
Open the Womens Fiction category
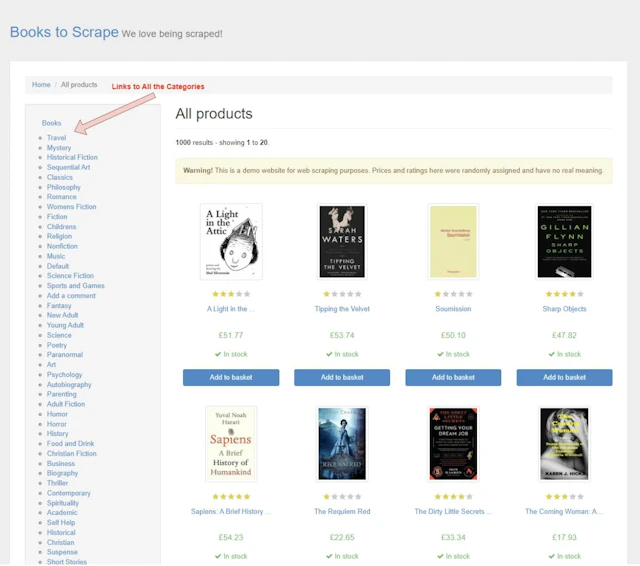tap(71, 206)
